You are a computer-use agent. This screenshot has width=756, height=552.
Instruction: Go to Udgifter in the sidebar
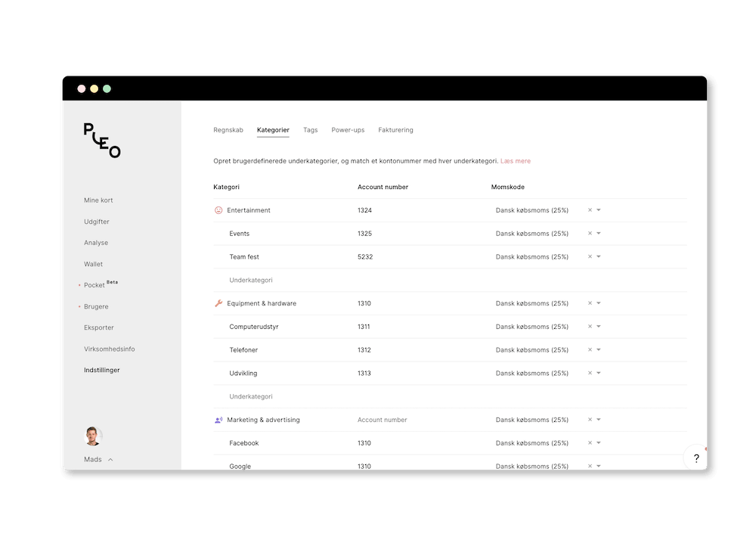(x=97, y=222)
